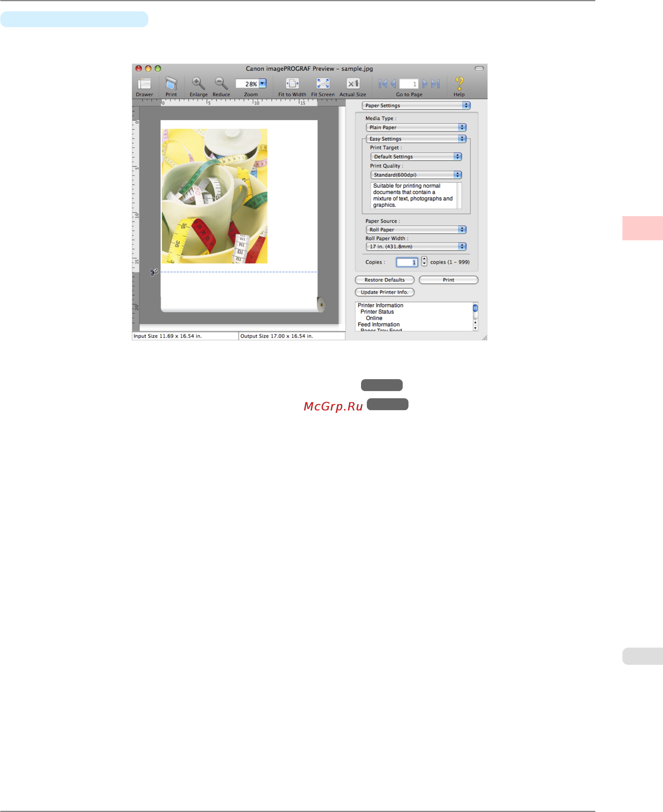The image size is (663, 812).
Task: Click the sample image preview
Action: tap(214, 196)
